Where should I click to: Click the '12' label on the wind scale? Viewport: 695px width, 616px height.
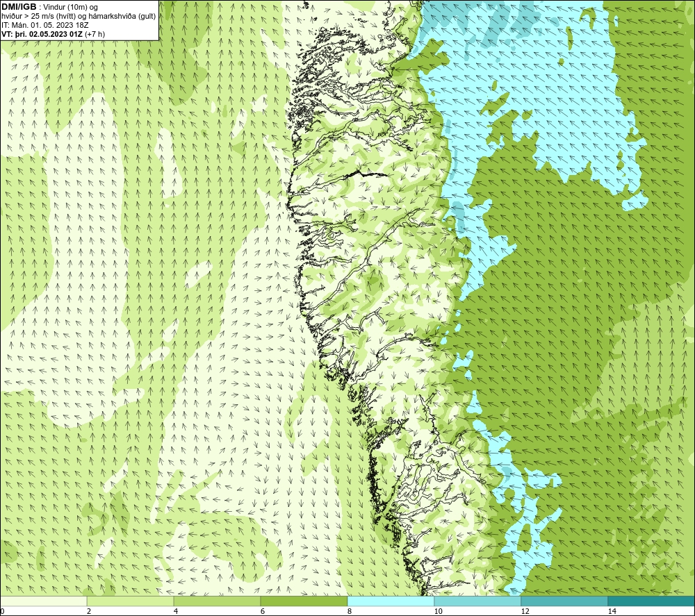click(525, 611)
